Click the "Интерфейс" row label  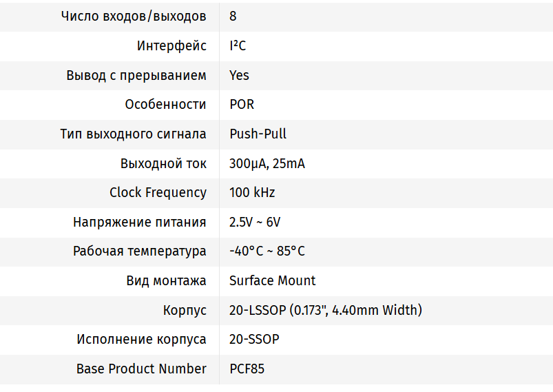coord(171,46)
